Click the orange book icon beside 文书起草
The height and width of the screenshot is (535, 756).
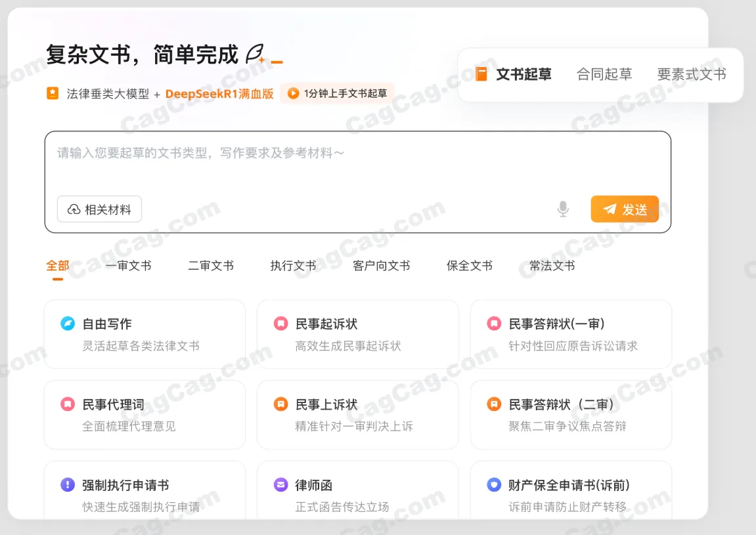coord(481,74)
